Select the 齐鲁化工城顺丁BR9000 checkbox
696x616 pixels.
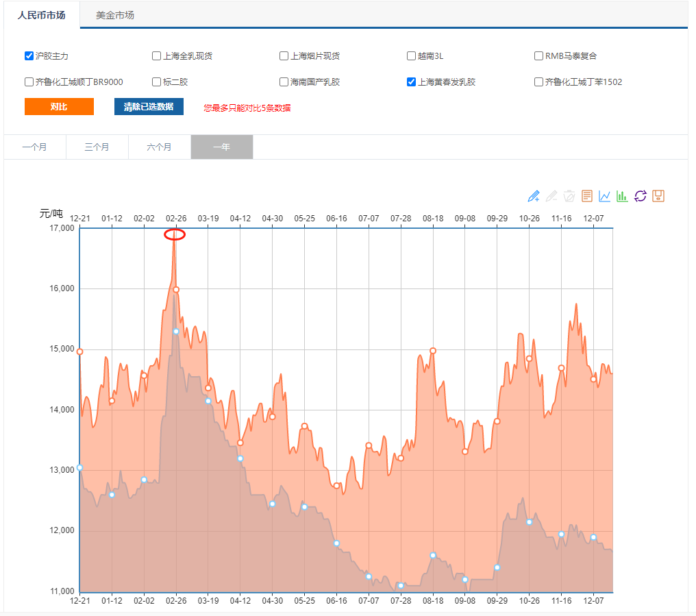point(29,82)
